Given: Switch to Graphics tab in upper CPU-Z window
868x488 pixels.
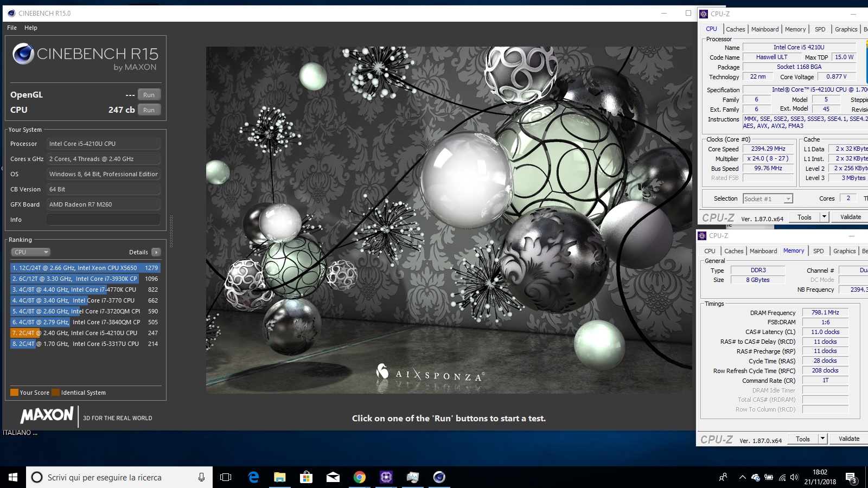Looking at the screenshot, I should 846,29.
